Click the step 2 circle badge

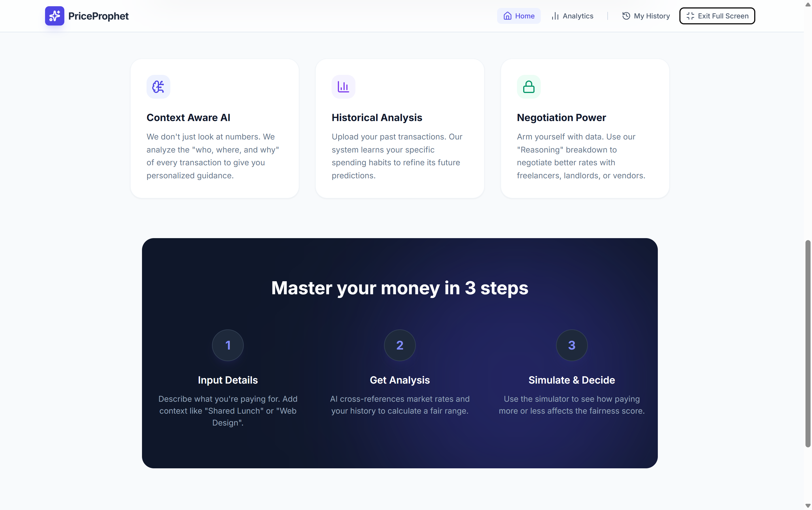pyautogui.click(x=400, y=345)
